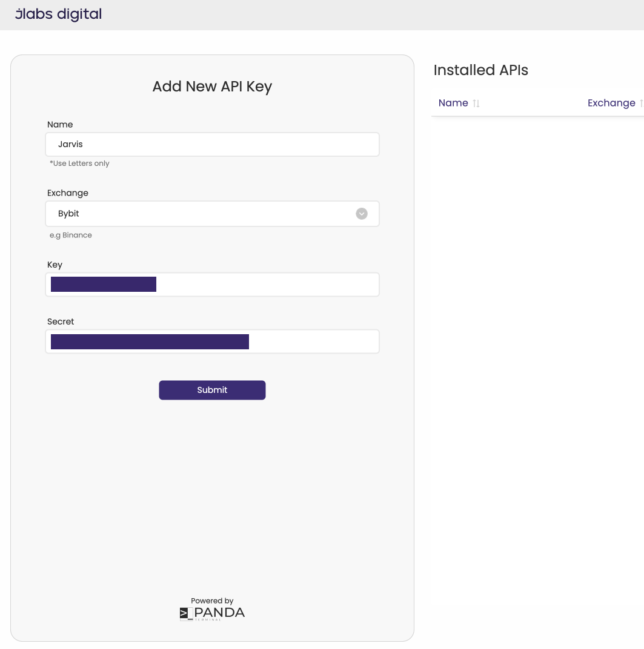Click the Installed APIs heading

481,70
